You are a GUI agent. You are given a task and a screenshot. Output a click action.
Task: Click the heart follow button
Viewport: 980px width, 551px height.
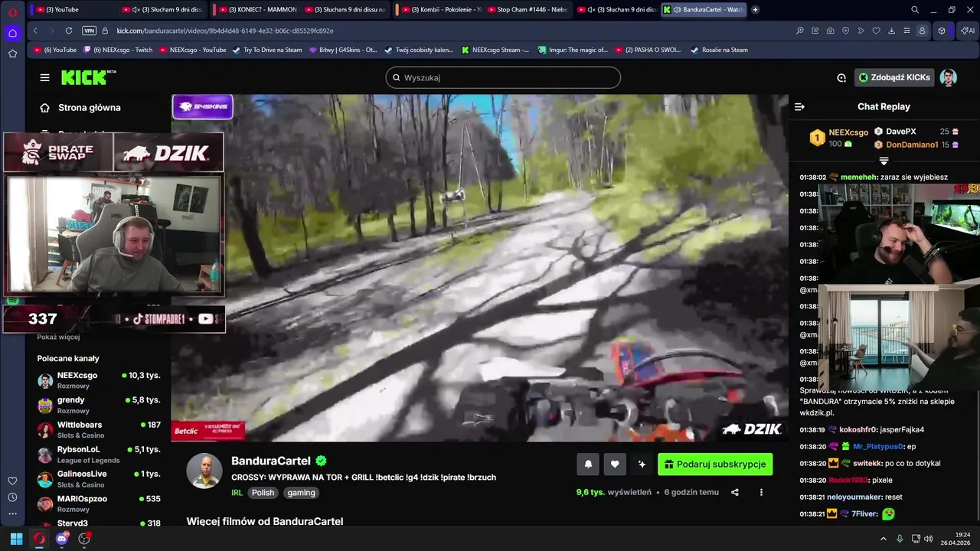point(614,464)
